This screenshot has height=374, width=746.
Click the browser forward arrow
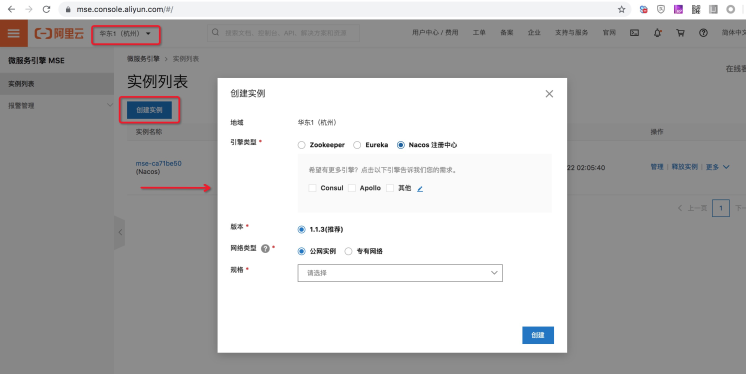coord(29,9)
